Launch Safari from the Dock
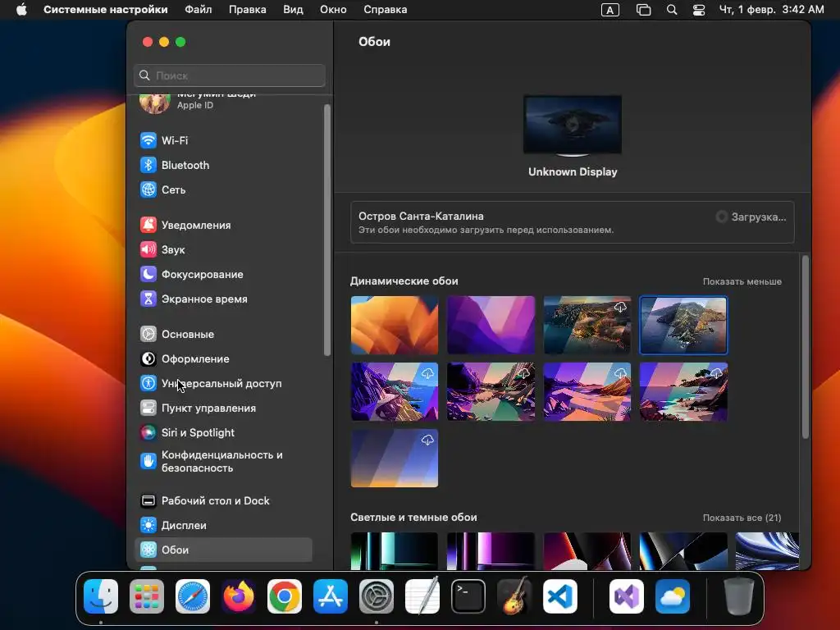The width and height of the screenshot is (840, 630). [193, 596]
